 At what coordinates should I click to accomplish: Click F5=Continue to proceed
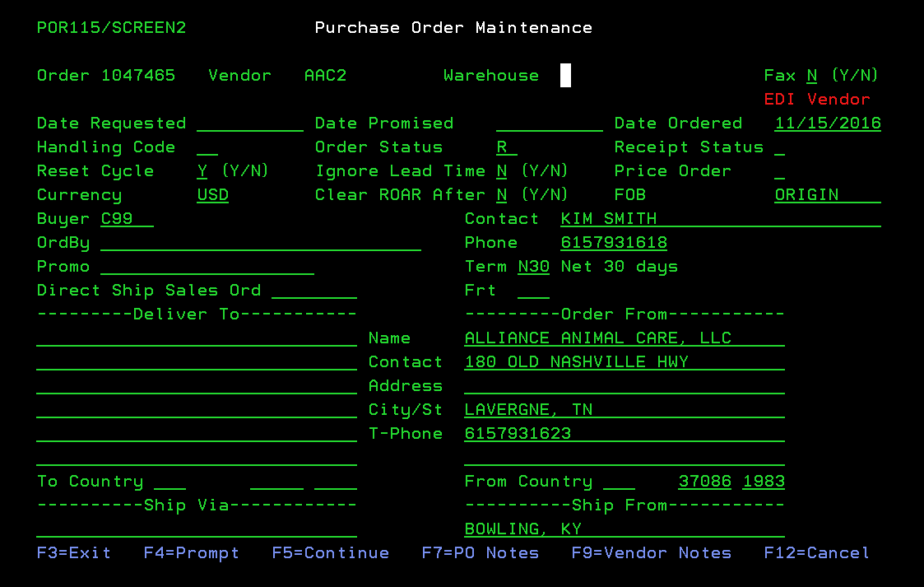[330, 553]
